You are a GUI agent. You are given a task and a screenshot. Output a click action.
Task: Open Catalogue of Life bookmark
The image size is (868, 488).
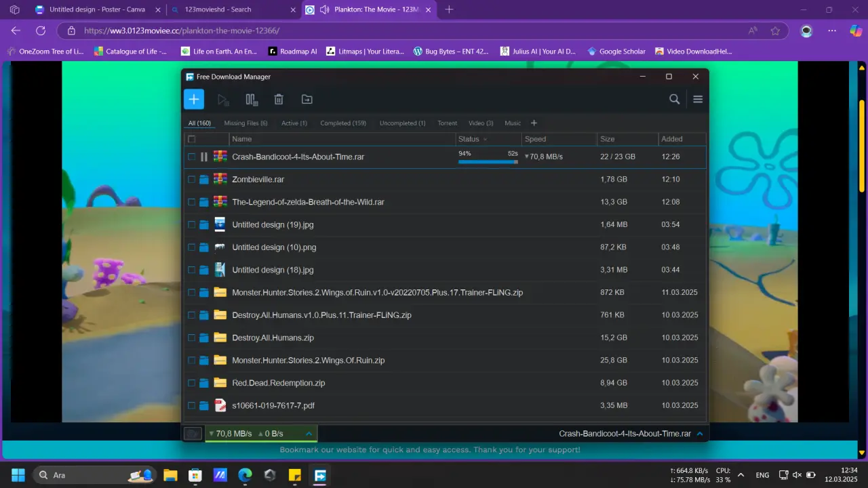pyautogui.click(x=130, y=51)
